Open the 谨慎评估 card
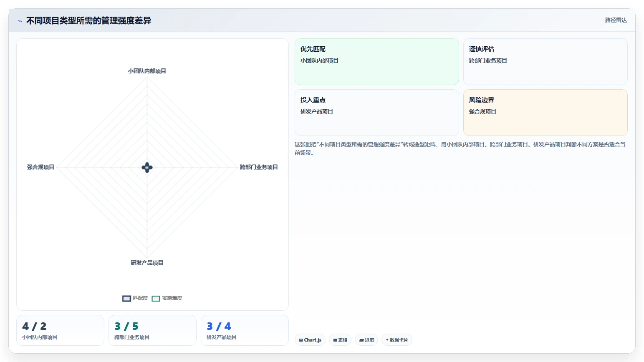Image resolution: width=644 pixels, height=362 pixels. (545, 62)
